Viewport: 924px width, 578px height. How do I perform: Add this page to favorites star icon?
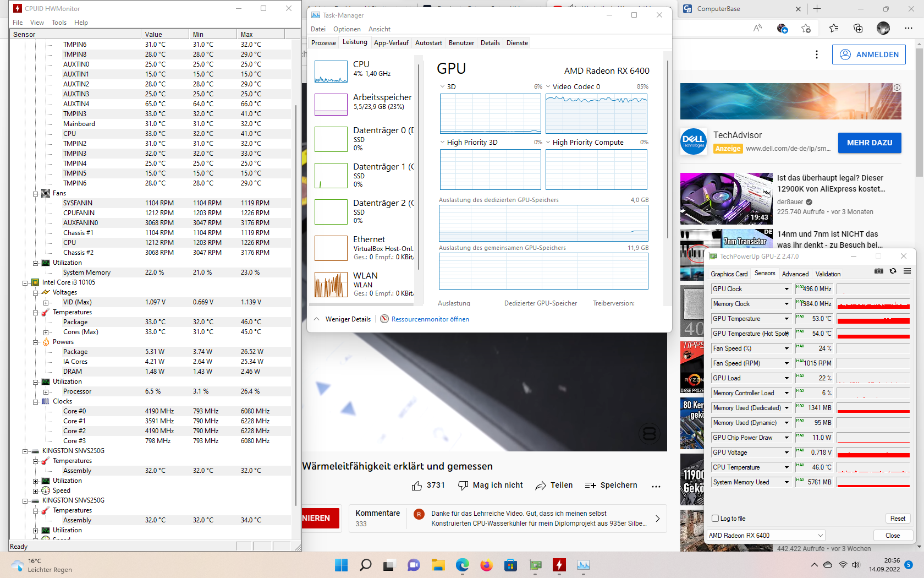806,28
